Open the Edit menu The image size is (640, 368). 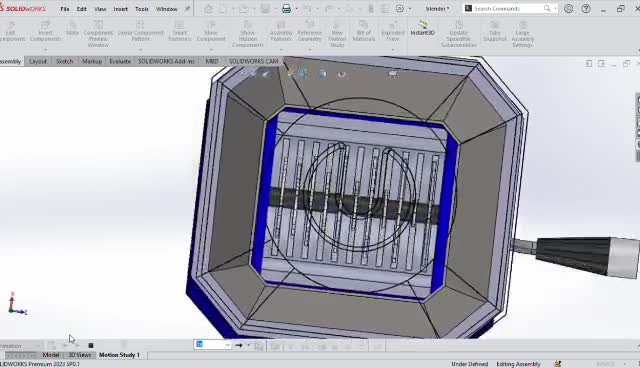click(82, 9)
